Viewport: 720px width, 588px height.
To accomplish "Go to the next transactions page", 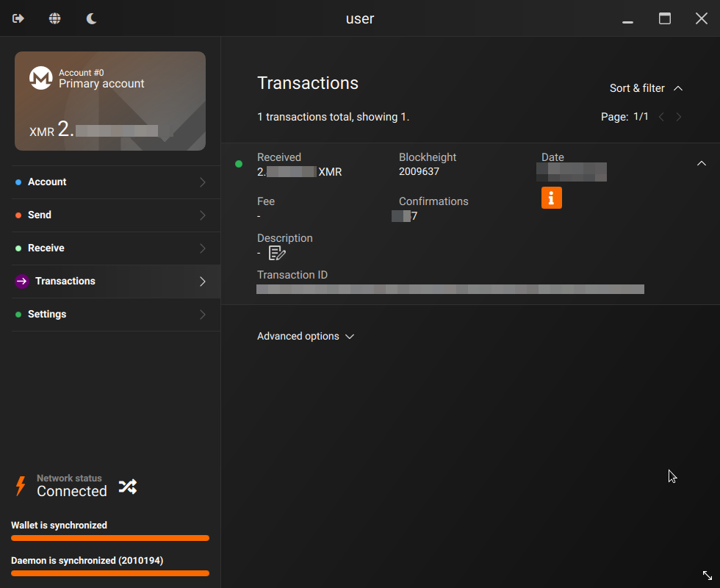I will [x=679, y=117].
